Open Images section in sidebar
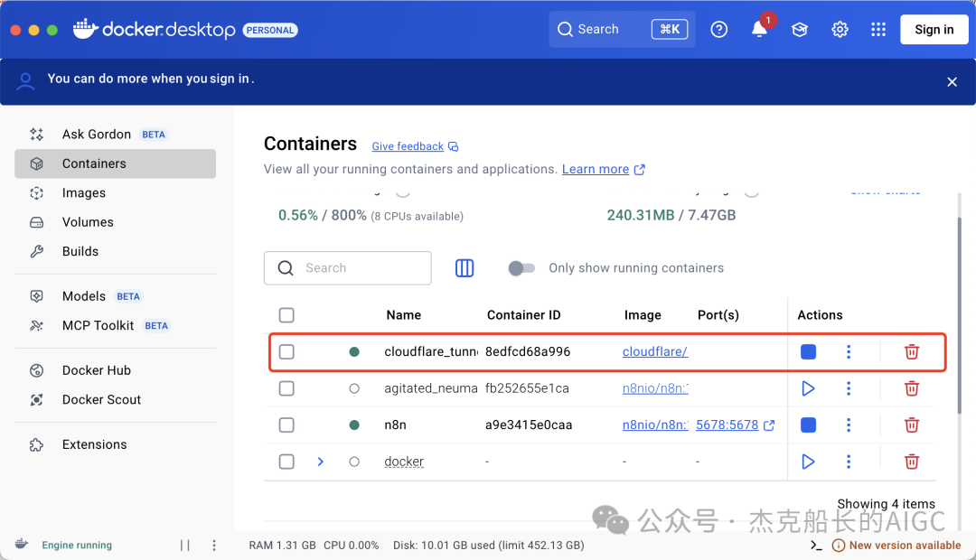The height and width of the screenshot is (560, 976). (115, 193)
